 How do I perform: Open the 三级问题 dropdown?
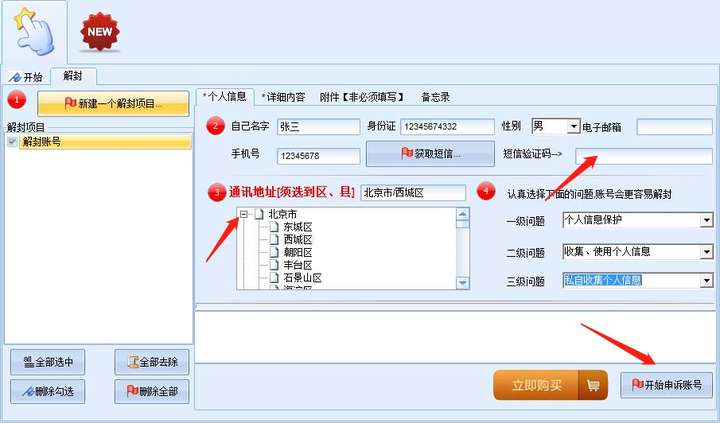[706, 280]
